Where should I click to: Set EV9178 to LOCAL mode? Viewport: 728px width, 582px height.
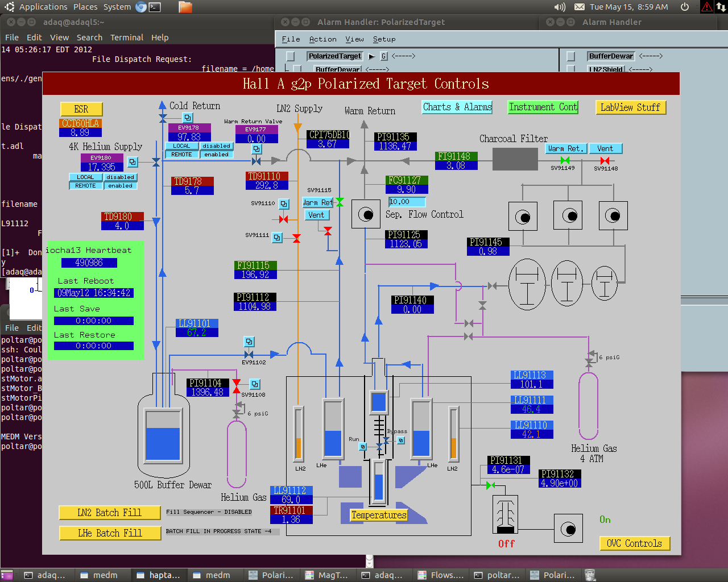coord(181,146)
